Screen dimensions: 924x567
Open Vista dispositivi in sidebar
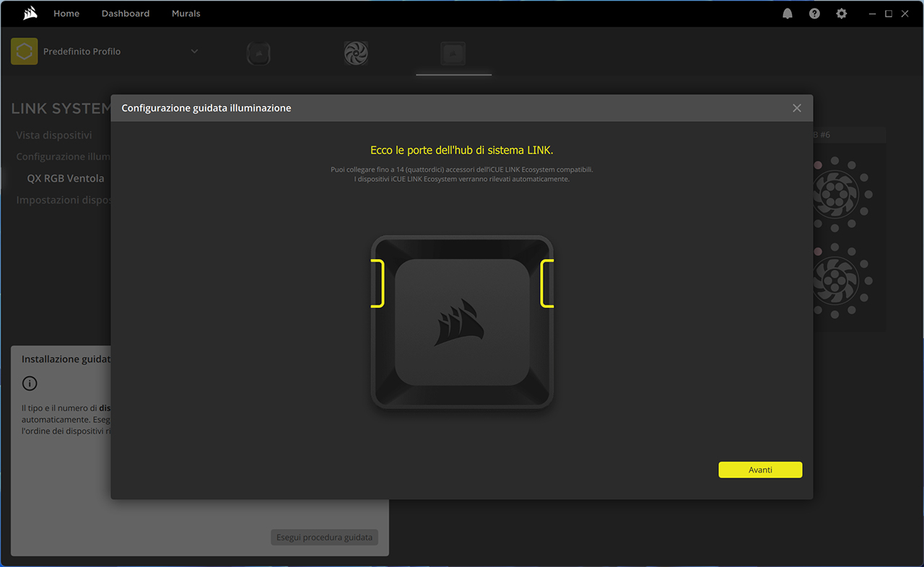(54, 135)
